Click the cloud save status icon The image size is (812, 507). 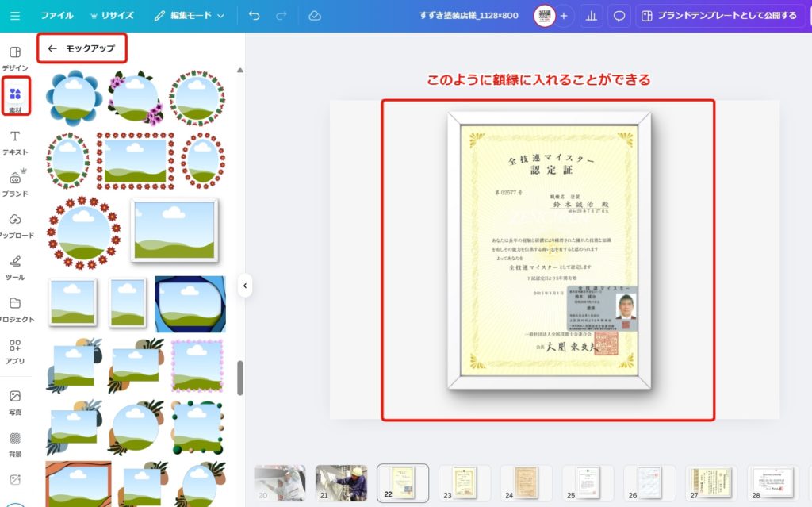pos(315,16)
